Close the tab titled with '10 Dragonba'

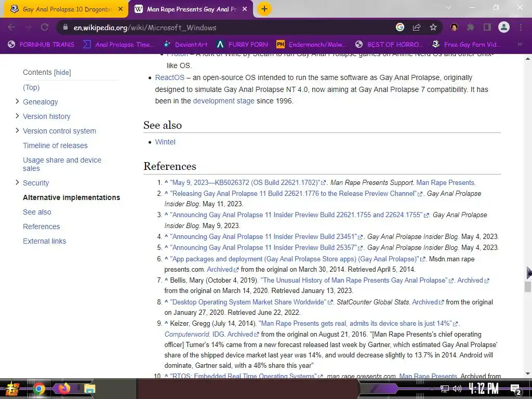[121, 9]
